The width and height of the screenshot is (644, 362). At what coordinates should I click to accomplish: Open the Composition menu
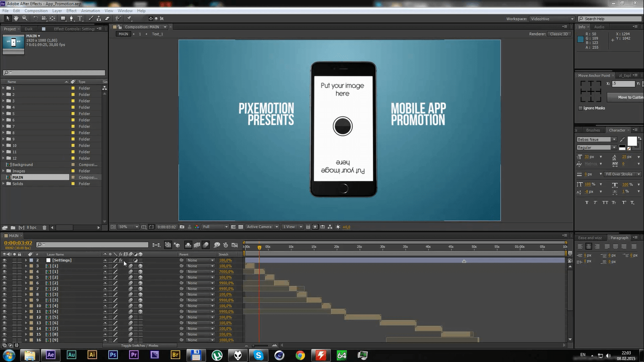[36, 10]
